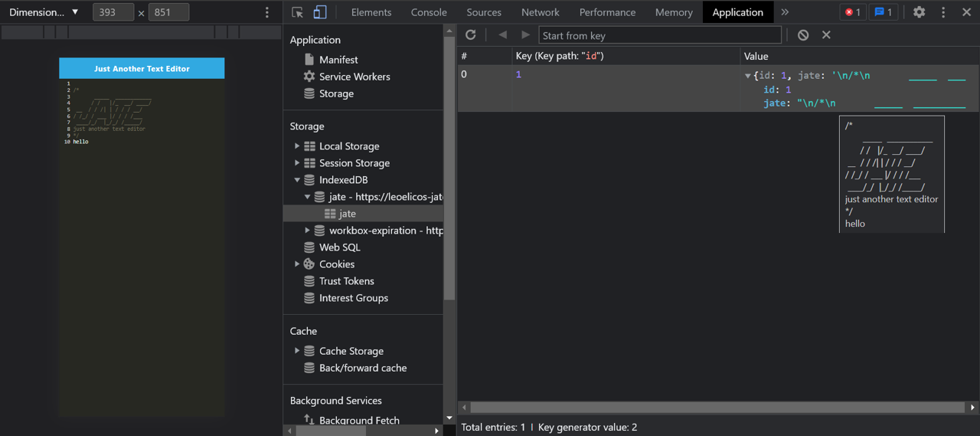This screenshot has width=980, height=436.
Task: Click the sidebar scroll up arrow
Action: (449, 30)
